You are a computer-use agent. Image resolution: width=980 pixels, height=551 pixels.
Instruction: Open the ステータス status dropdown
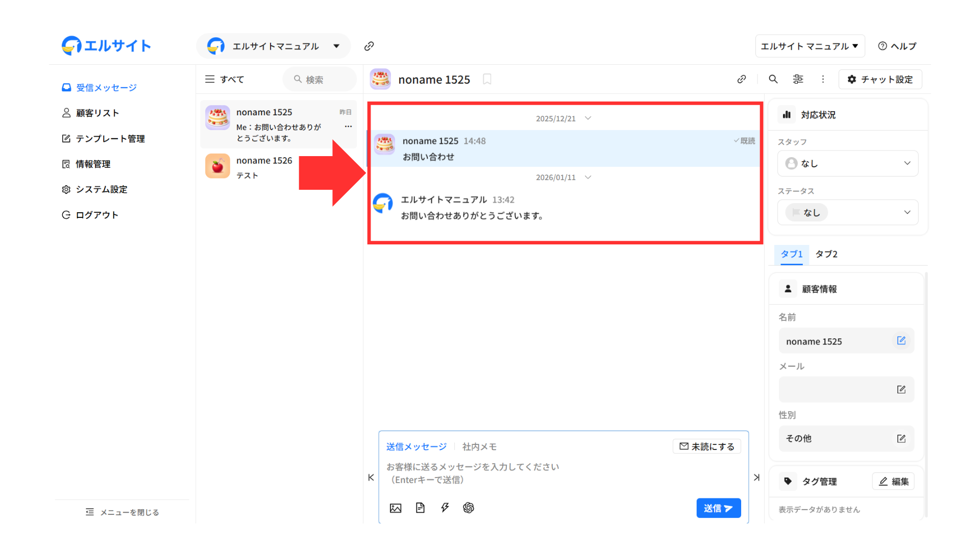coord(847,212)
